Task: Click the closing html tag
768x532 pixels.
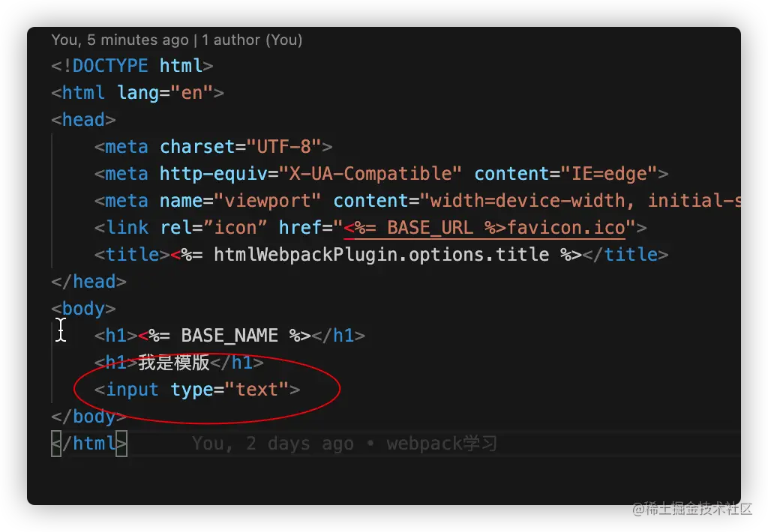Action: (x=89, y=444)
